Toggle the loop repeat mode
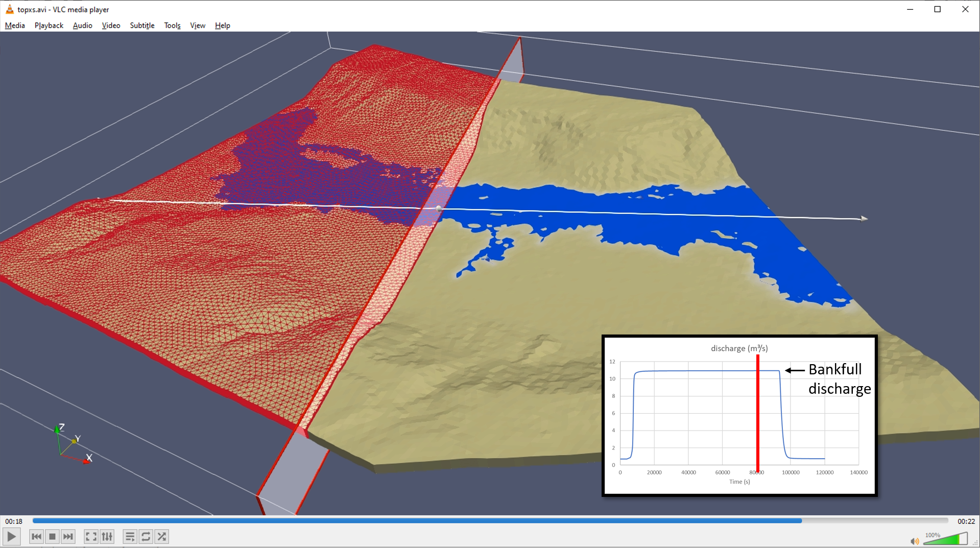Image resolution: width=980 pixels, height=548 pixels. 146,536
